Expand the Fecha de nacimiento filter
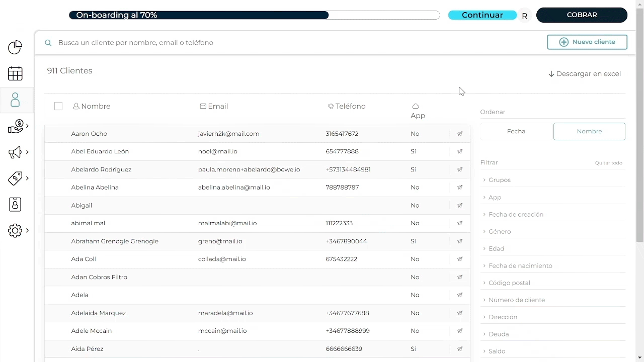This screenshot has height=362, width=644. 552,266
